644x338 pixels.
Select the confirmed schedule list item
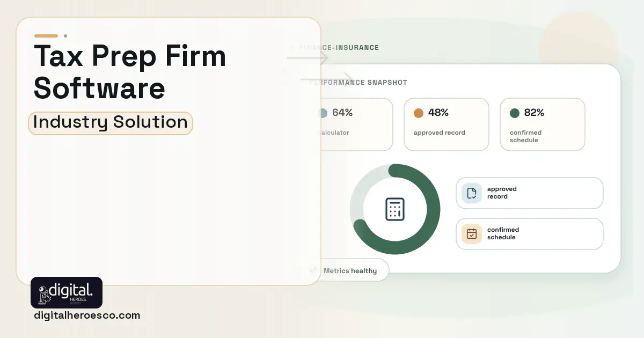coord(530,234)
